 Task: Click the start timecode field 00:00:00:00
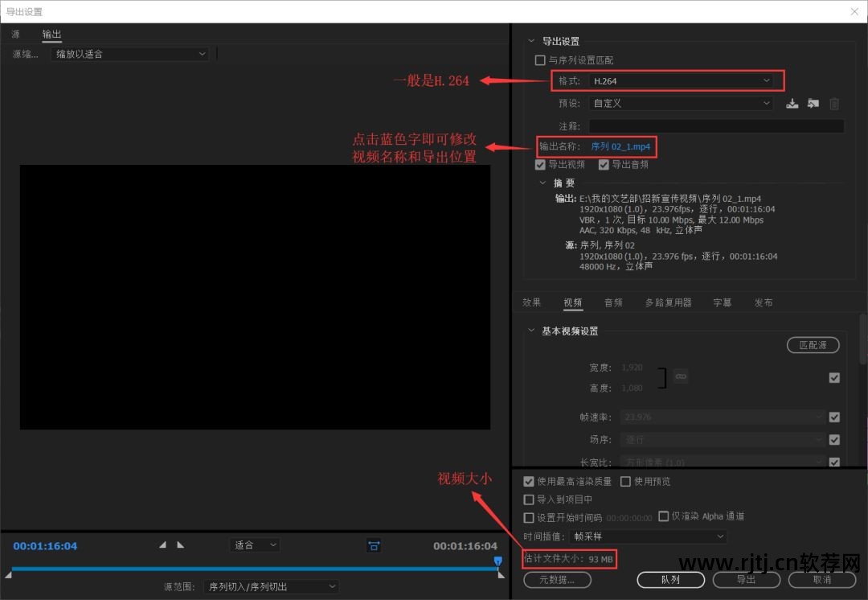629,518
